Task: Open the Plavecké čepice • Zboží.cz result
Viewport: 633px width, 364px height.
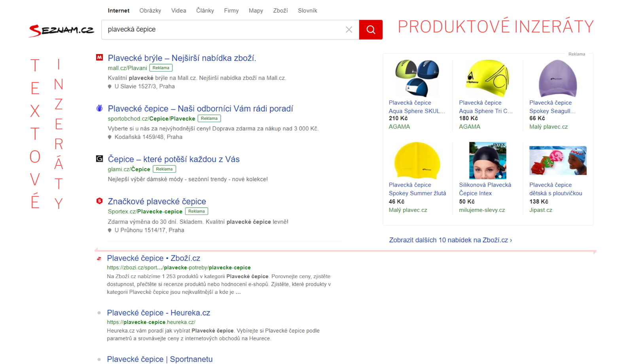Action: [x=154, y=258]
